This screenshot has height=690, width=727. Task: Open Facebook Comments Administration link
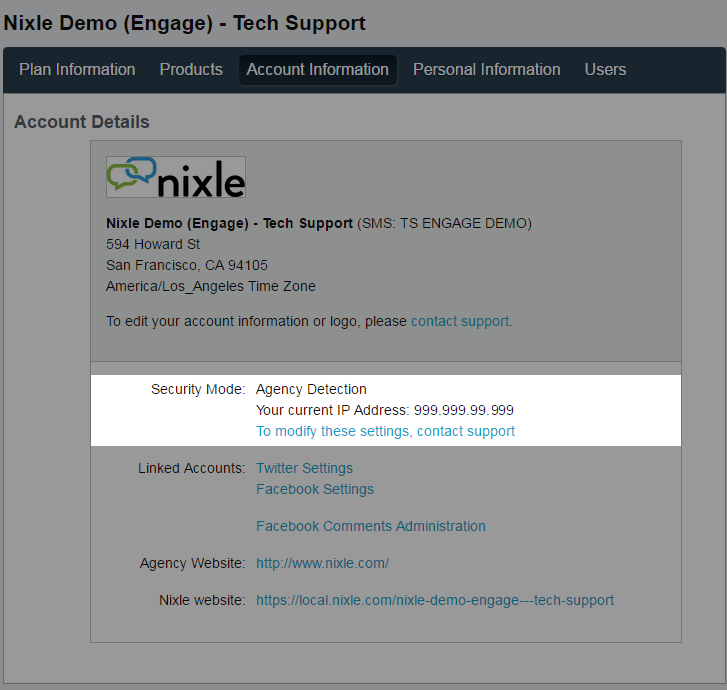coord(370,526)
